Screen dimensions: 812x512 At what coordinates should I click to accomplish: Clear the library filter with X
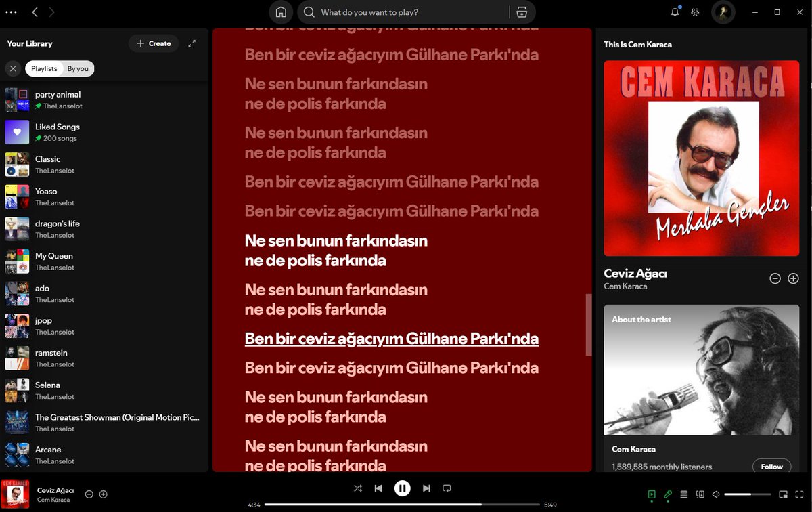click(13, 68)
